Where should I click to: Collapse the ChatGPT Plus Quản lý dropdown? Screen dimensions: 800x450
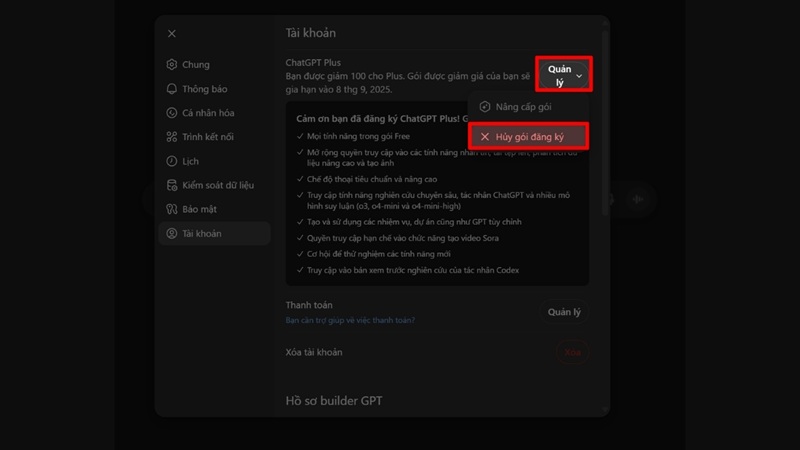point(564,76)
